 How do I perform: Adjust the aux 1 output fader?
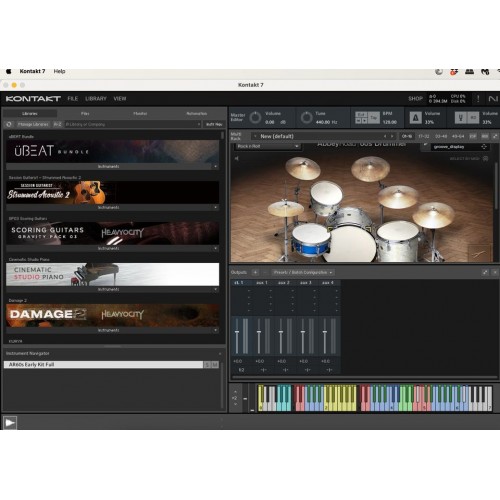(x=259, y=333)
